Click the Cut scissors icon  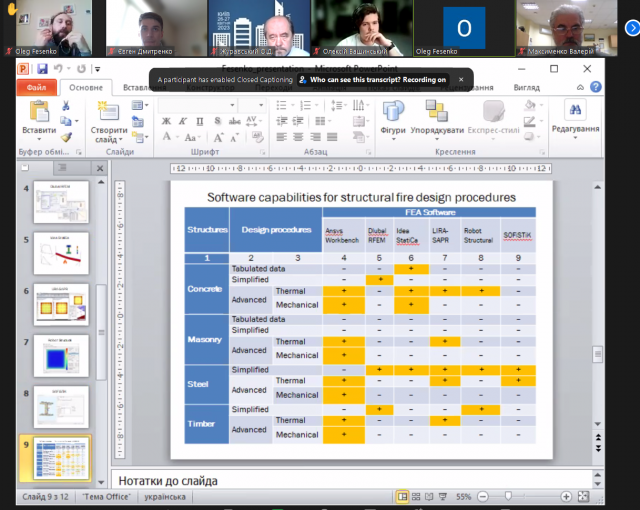[66, 106]
